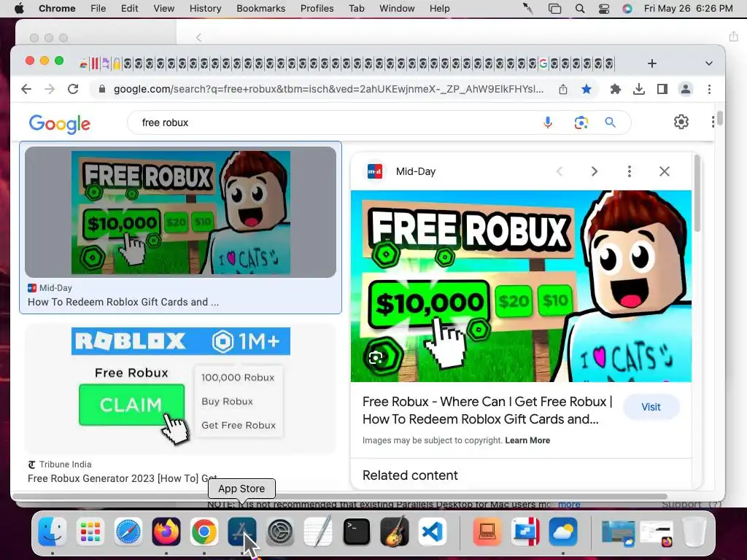Image resolution: width=747 pixels, height=560 pixels.
Task: Open the Bookmarks menu
Action: [260, 9]
